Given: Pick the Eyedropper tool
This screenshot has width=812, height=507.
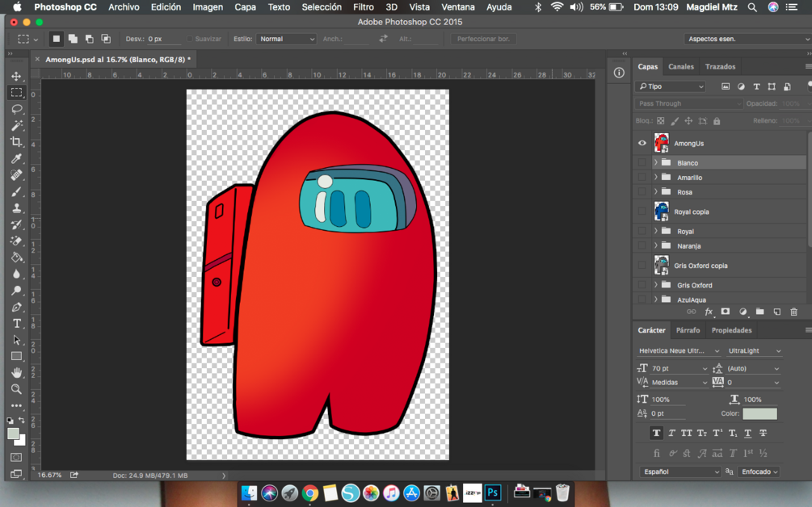Looking at the screenshot, I should pyautogui.click(x=16, y=159).
